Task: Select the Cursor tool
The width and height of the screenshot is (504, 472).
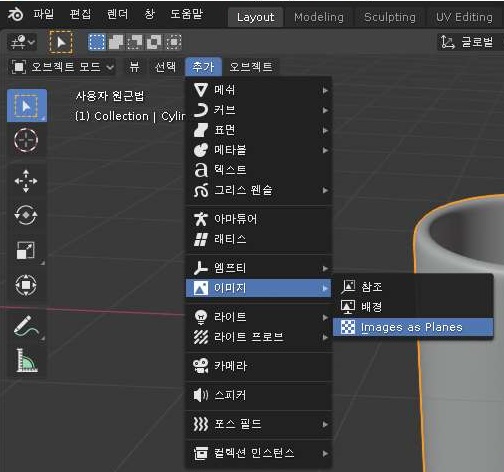Action: (x=26, y=140)
